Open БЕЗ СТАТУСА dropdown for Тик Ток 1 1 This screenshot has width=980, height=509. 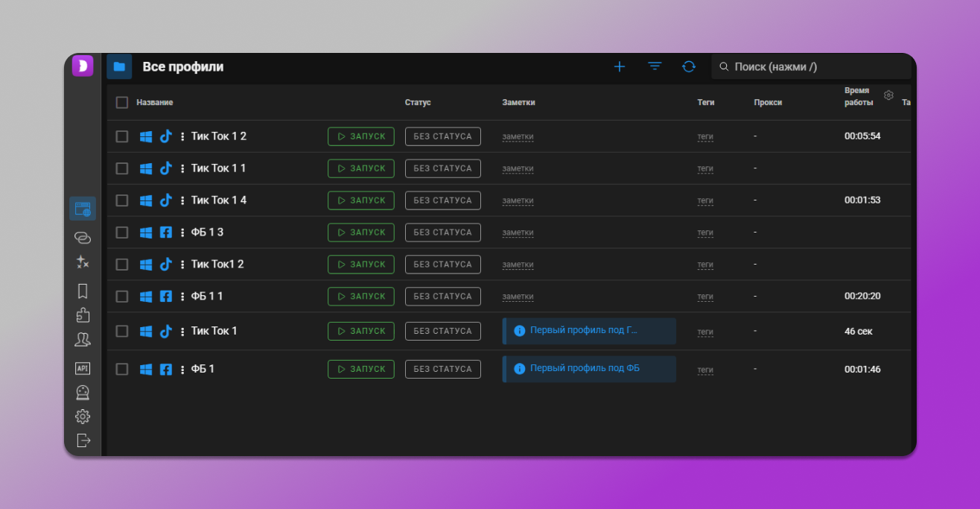tap(442, 168)
